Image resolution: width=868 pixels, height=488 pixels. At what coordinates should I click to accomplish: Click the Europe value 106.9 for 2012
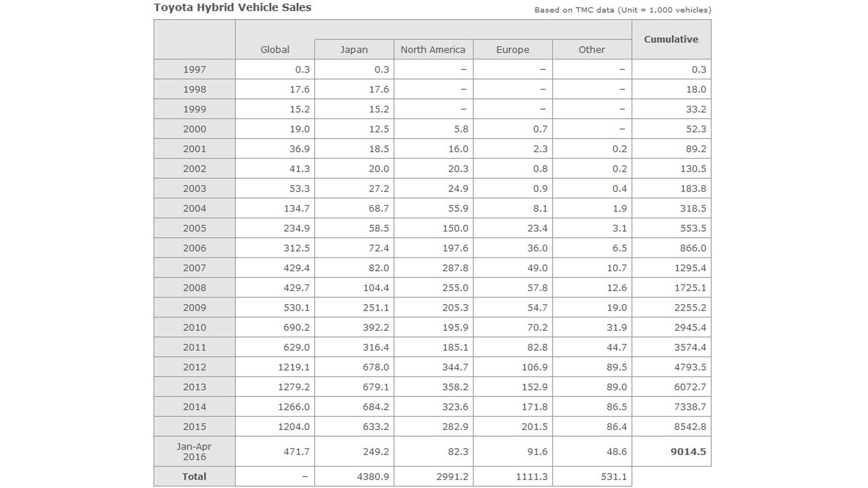coord(535,367)
